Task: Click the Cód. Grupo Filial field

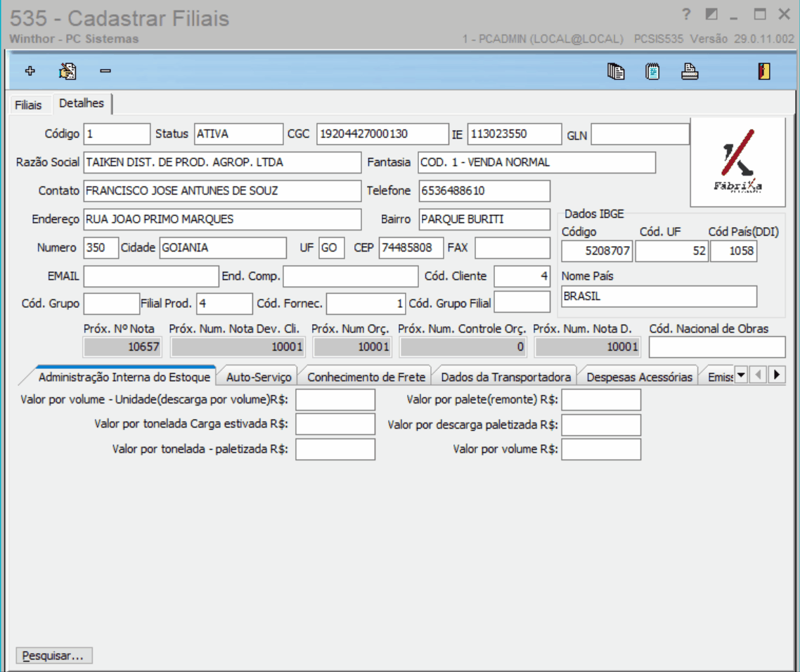Action: [522, 302]
